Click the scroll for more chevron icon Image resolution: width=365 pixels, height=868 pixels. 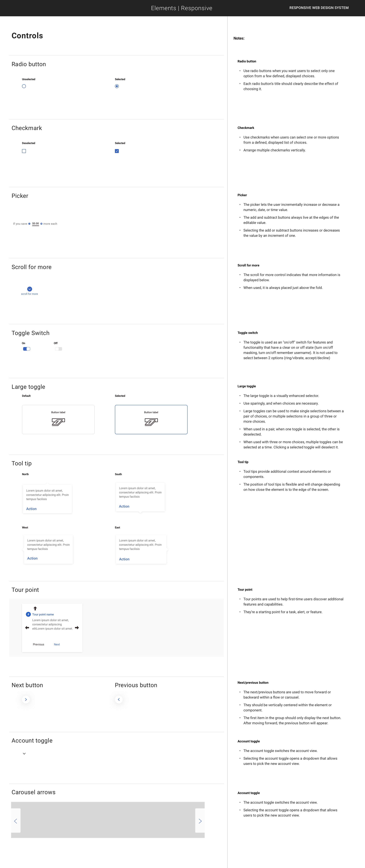point(30,289)
